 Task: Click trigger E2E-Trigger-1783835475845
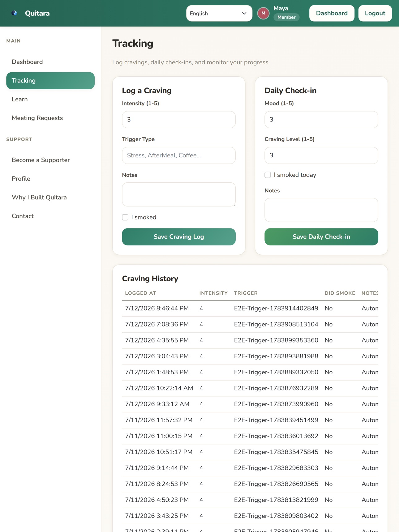tap(276, 452)
